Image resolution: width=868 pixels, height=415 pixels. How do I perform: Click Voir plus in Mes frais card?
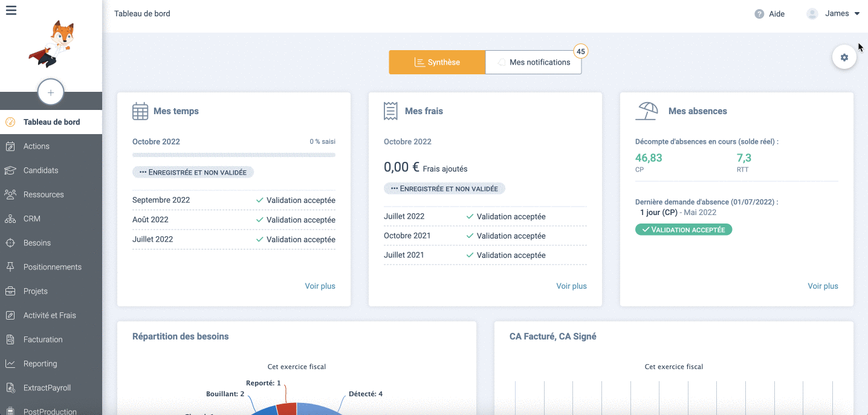[x=571, y=286]
